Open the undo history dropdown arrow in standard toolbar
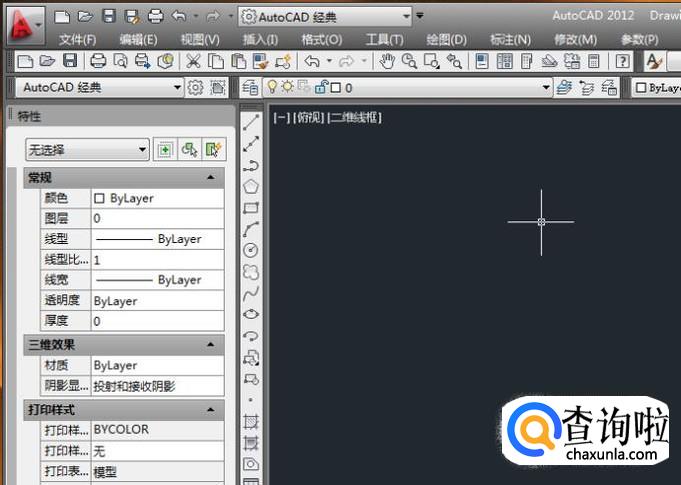 pyautogui.click(x=329, y=61)
